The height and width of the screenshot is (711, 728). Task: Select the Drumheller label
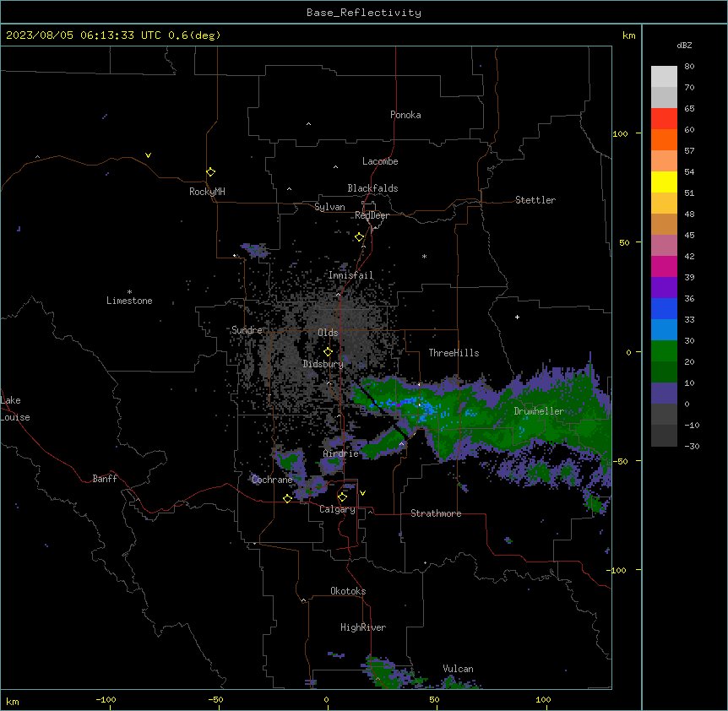click(539, 411)
